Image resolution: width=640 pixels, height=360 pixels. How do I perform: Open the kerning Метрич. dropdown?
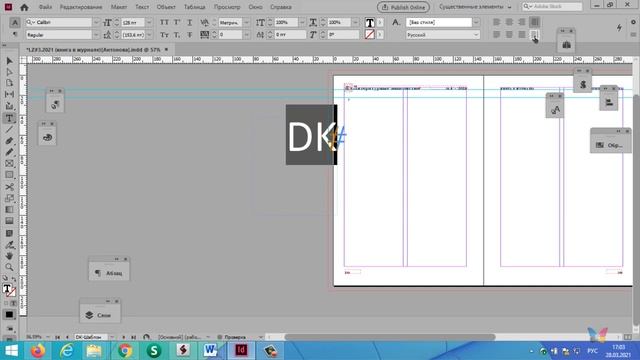coord(247,22)
